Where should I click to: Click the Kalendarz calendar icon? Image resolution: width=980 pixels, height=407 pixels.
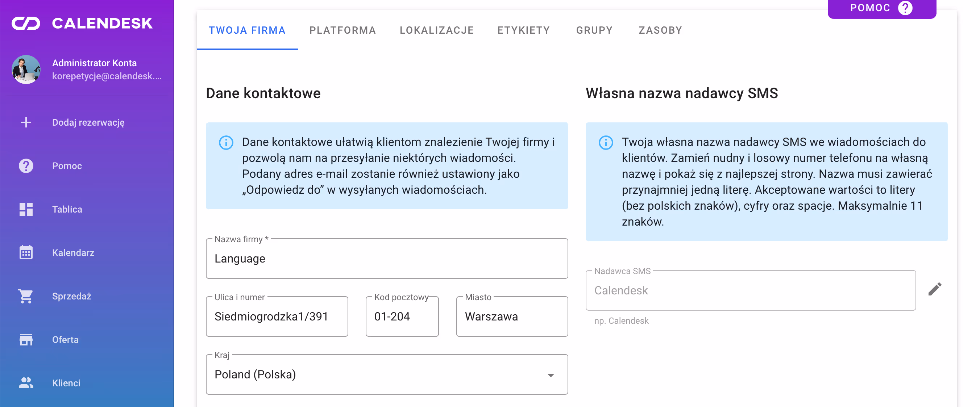25,252
